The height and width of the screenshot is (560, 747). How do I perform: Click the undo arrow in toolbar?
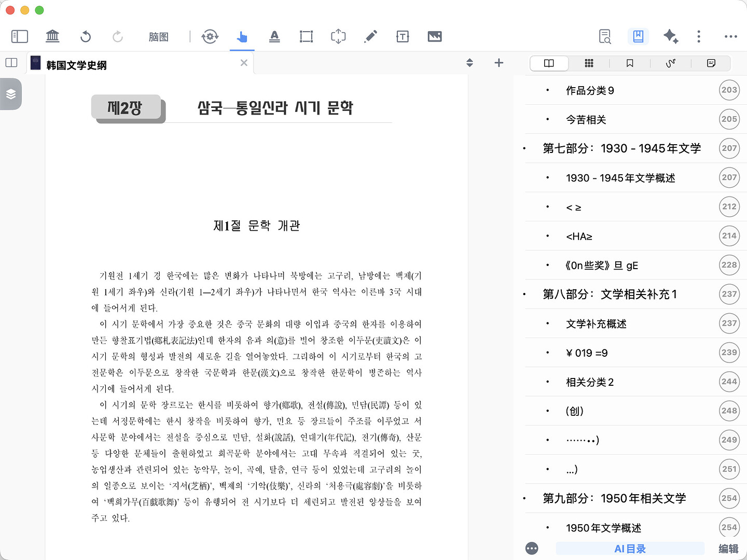86,36
